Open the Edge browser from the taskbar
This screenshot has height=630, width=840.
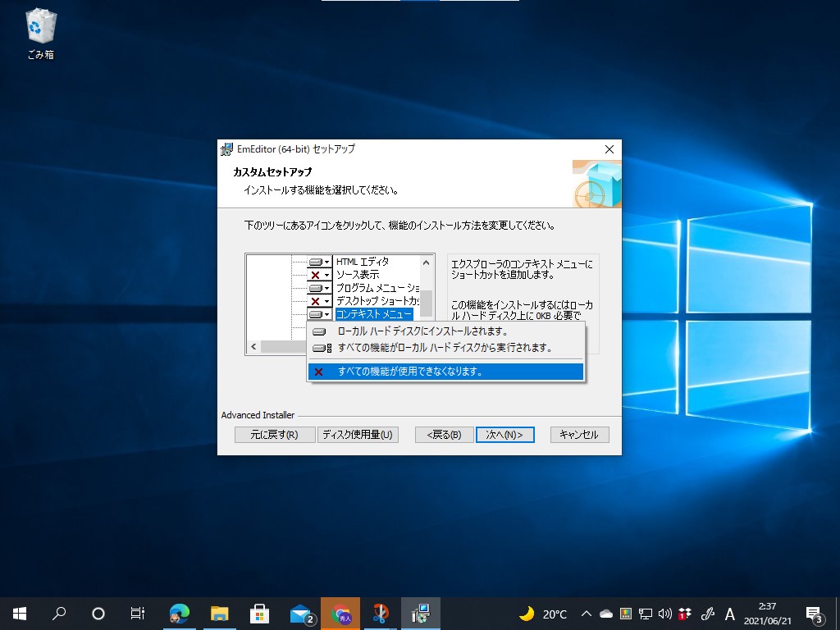click(x=180, y=613)
